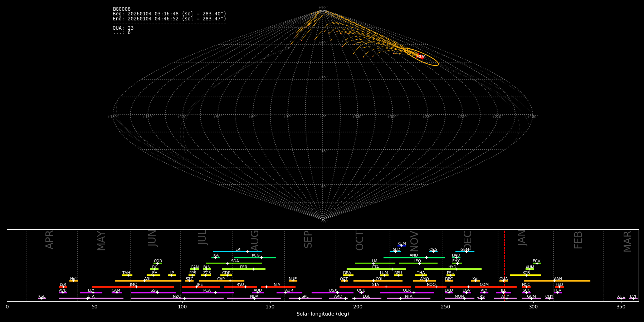This screenshot has height=322, width=644.
Task: Click the green AND shower bar
Action: [x=401, y=258]
